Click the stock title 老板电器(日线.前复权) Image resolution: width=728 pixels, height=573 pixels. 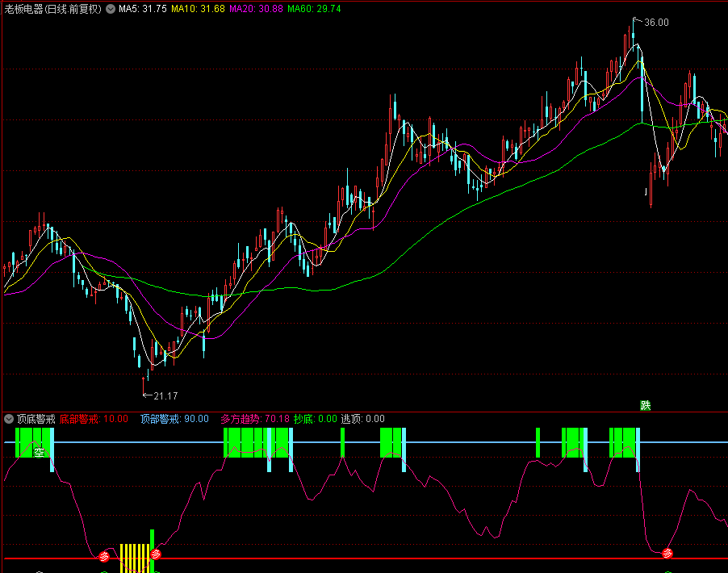pyautogui.click(x=53, y=9)
